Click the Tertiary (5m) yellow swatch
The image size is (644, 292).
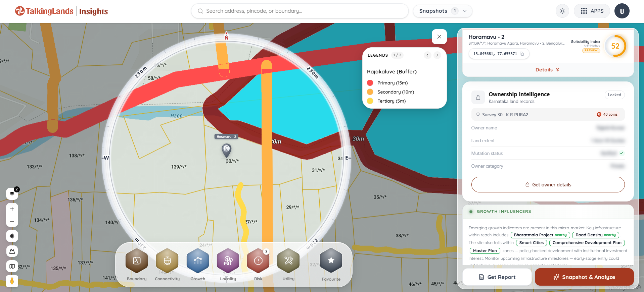pos(370,101)
